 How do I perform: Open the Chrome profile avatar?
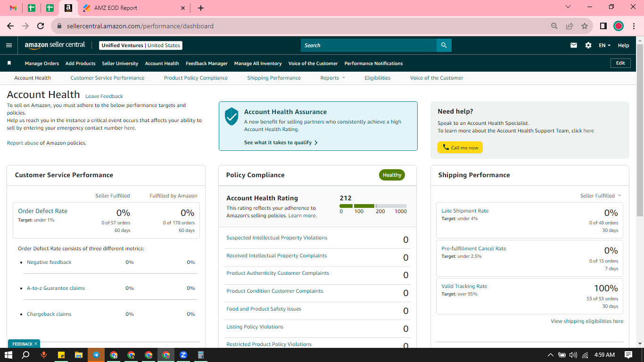coord(619,26)
